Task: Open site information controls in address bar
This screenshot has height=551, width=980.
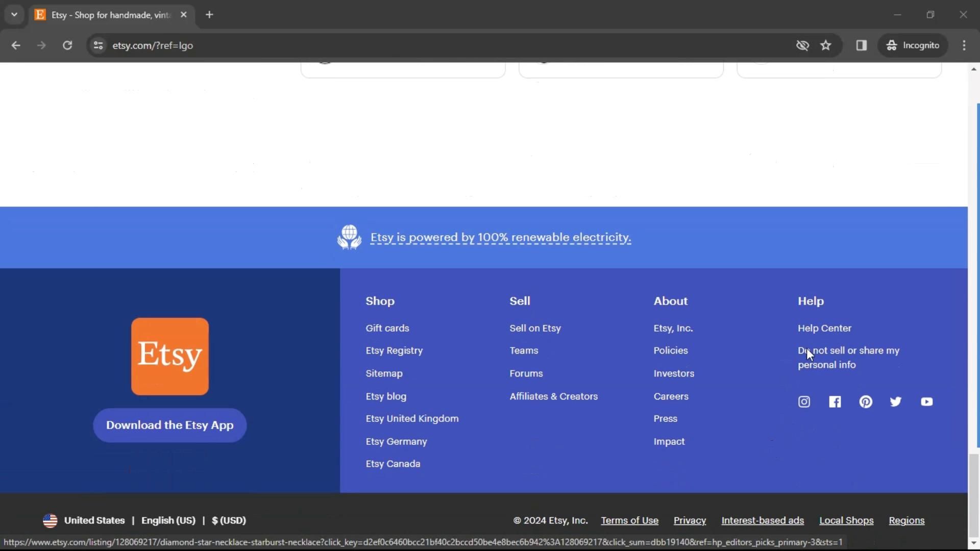Action: [x=99, y=45]
